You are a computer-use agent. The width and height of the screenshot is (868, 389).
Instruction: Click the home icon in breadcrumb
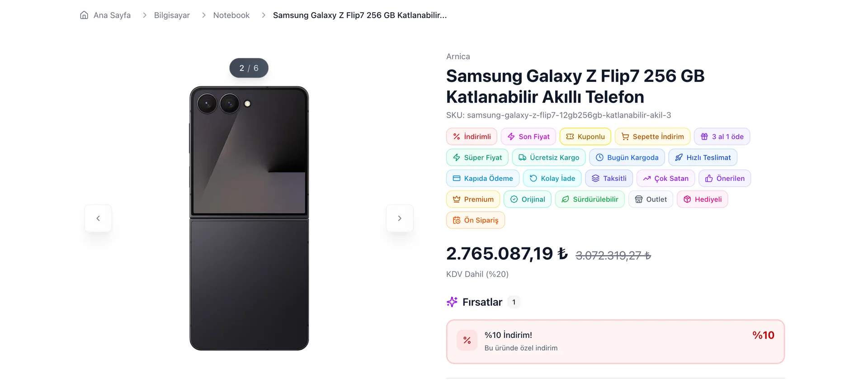pos(84,15)
